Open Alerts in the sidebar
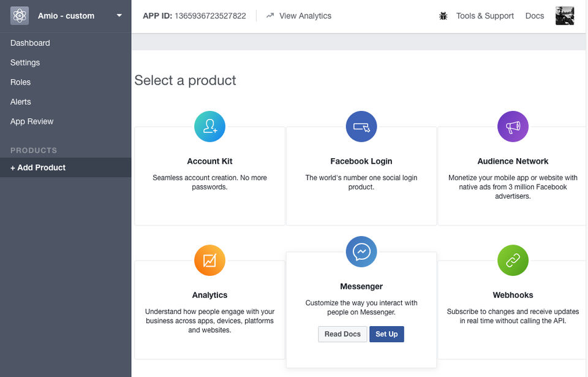588x377 pixels. (x=20, y=102)
